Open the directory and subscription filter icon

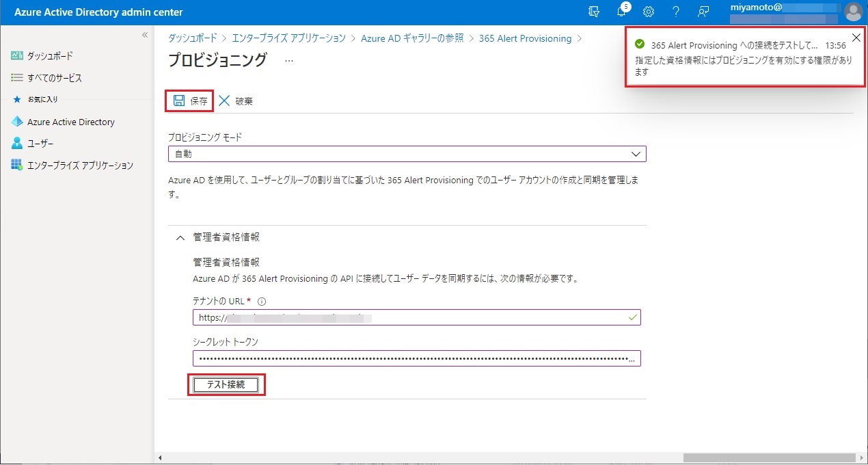(594, 12)
